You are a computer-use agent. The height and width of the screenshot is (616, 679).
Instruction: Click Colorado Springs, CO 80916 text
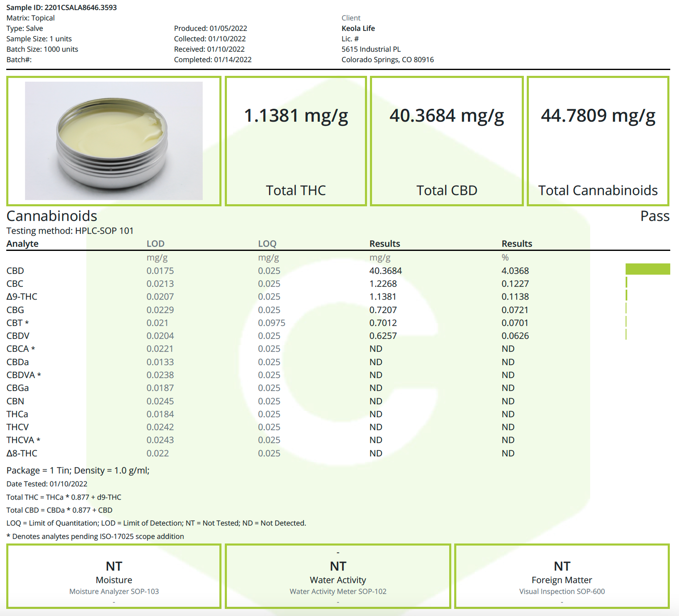[x=388, y=60]
